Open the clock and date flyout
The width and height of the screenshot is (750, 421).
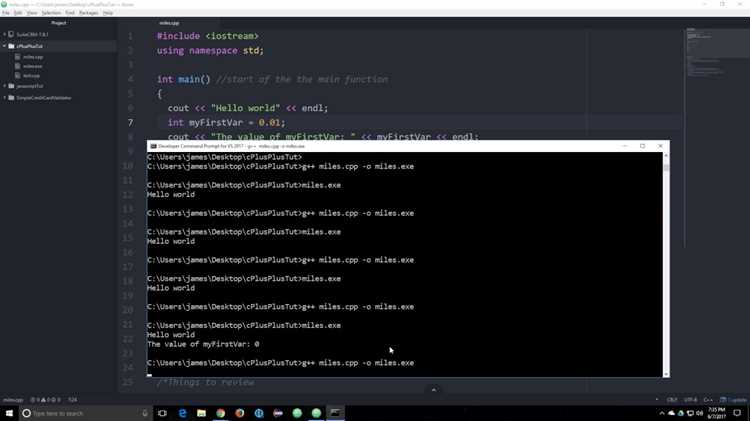[716, 413]
